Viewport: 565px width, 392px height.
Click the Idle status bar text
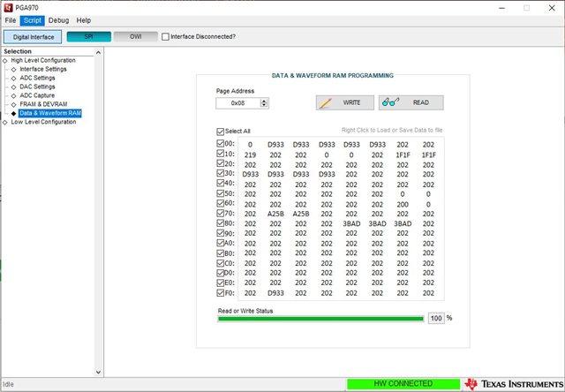click(8, 384)
